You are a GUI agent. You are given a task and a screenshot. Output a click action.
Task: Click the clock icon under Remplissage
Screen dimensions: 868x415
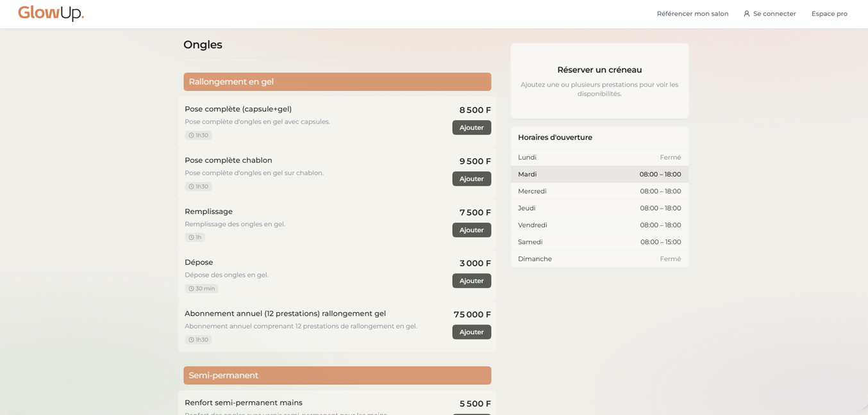(x=191, y=238)
